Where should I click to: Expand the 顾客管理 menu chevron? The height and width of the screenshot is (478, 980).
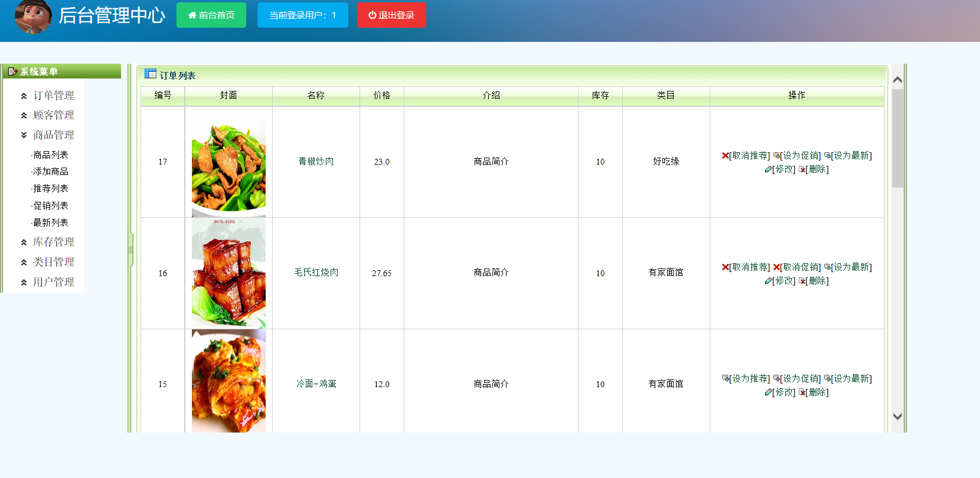[24, 115]
